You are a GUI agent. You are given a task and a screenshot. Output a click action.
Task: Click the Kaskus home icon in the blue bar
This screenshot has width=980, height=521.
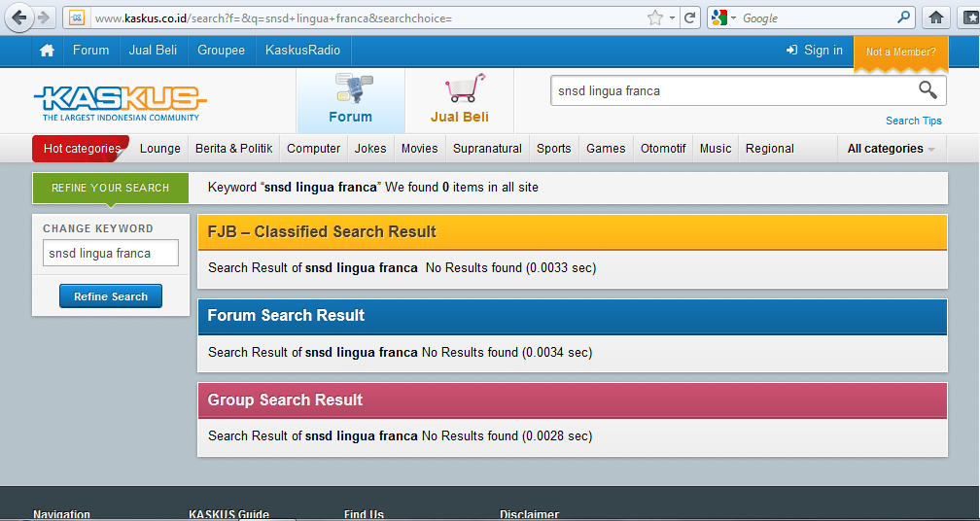(x=47, y=51)
